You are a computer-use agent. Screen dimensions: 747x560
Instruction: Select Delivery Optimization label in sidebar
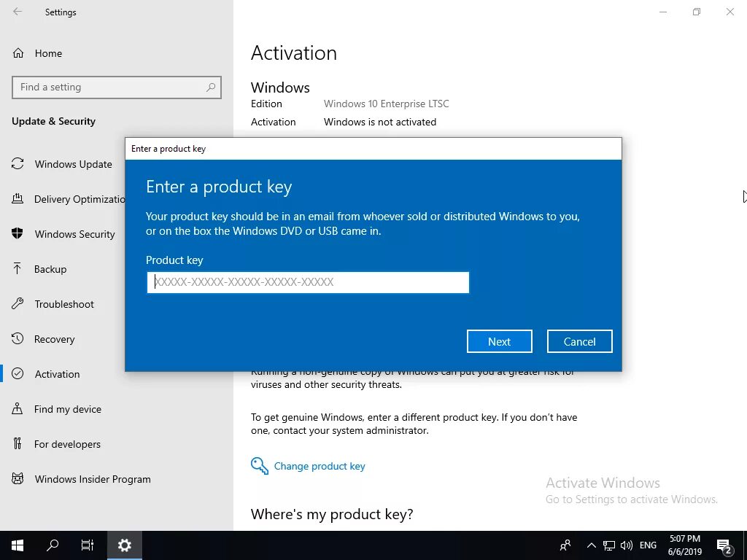80,199
